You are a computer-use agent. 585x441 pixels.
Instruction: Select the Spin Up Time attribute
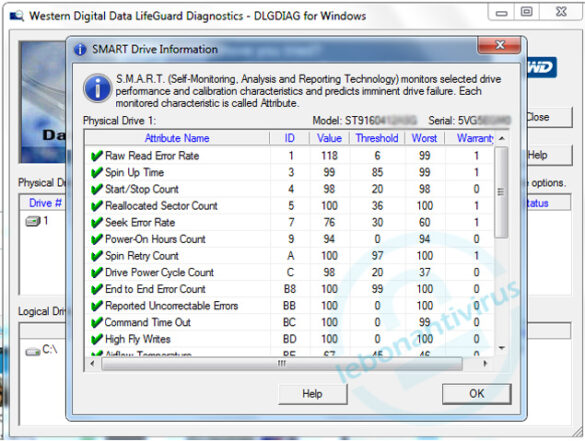[290, 172]
